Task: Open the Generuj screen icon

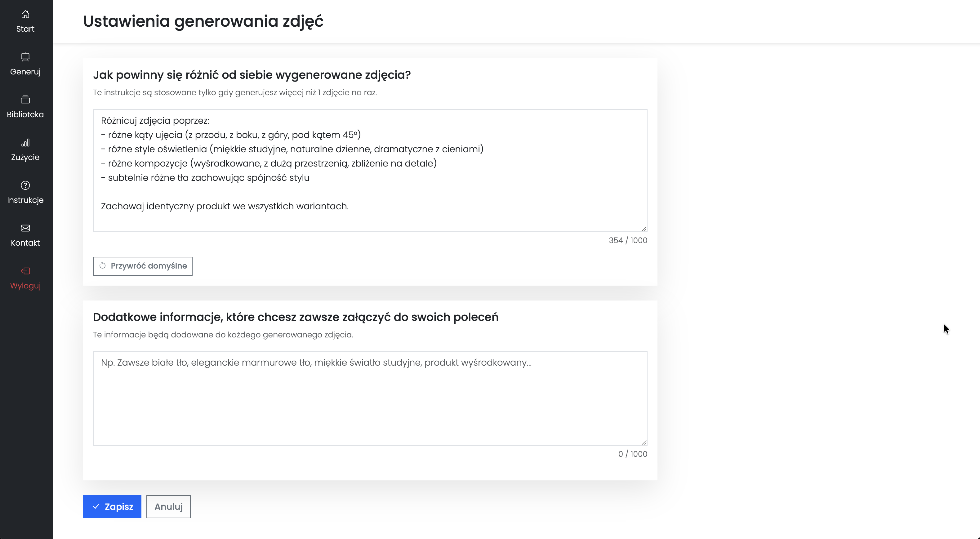Action: click(x=25, y=57)
